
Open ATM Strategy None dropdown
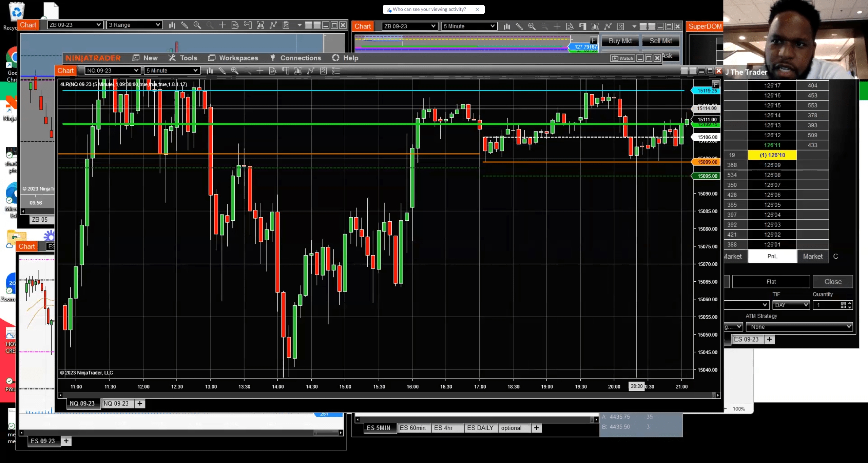tap(799, 327)
